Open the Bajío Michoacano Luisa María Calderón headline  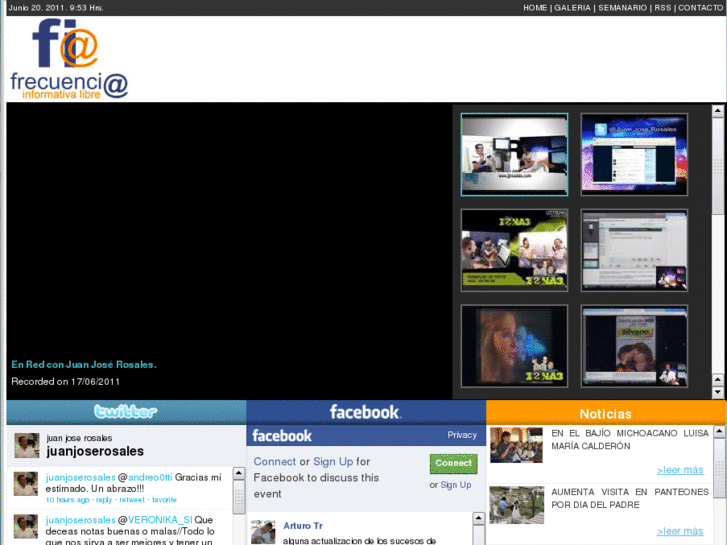click(630, 440)
